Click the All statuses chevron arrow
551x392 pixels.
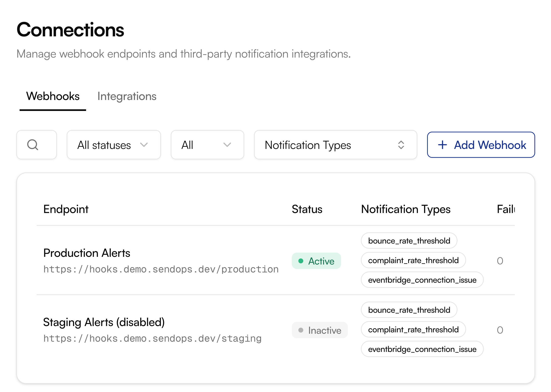(x=144, y=145)
